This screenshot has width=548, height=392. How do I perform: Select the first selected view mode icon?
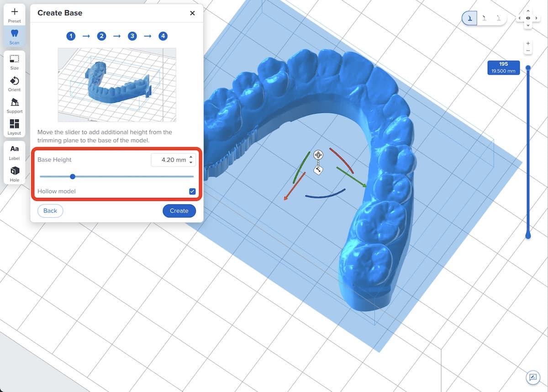(x=470, y=18)
